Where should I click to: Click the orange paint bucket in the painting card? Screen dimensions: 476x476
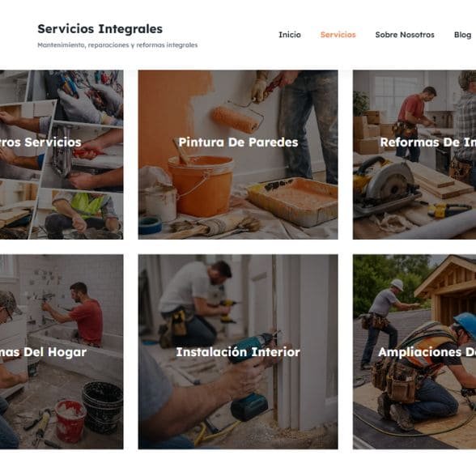click(201, 185)
